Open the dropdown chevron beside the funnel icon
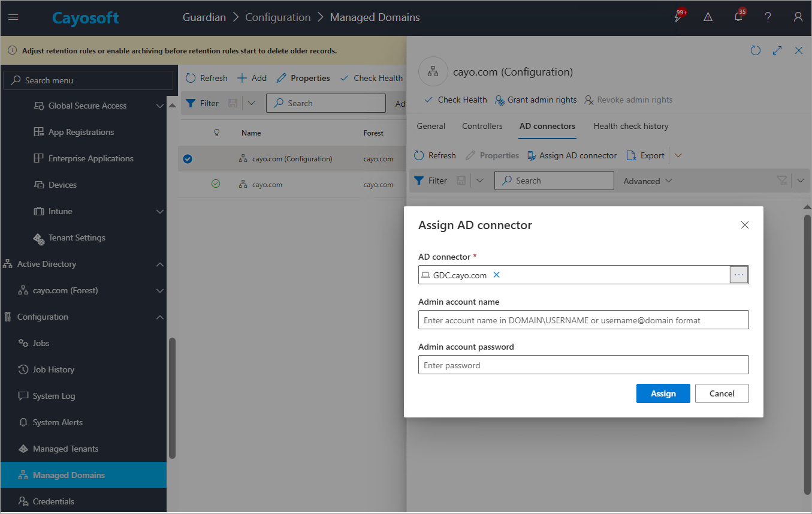Screen dimensions: 812x514 click(801, 181)
